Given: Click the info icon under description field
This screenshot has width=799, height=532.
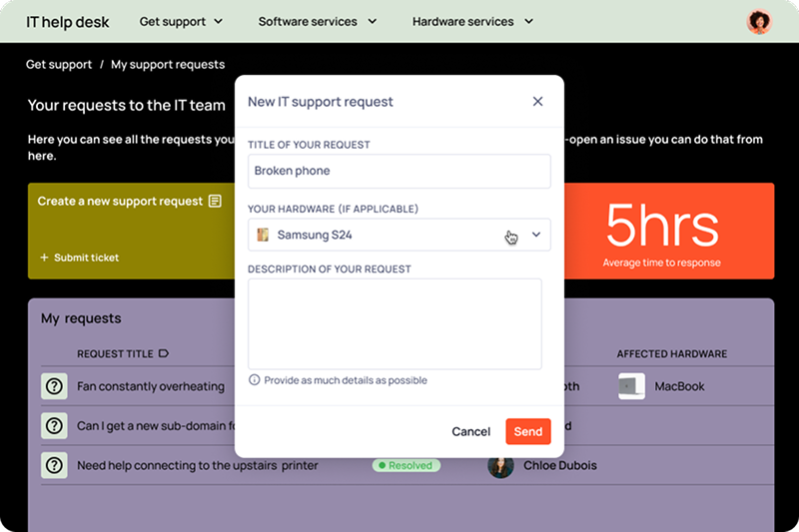Looking at the screenshot, I should click(255, 380).
